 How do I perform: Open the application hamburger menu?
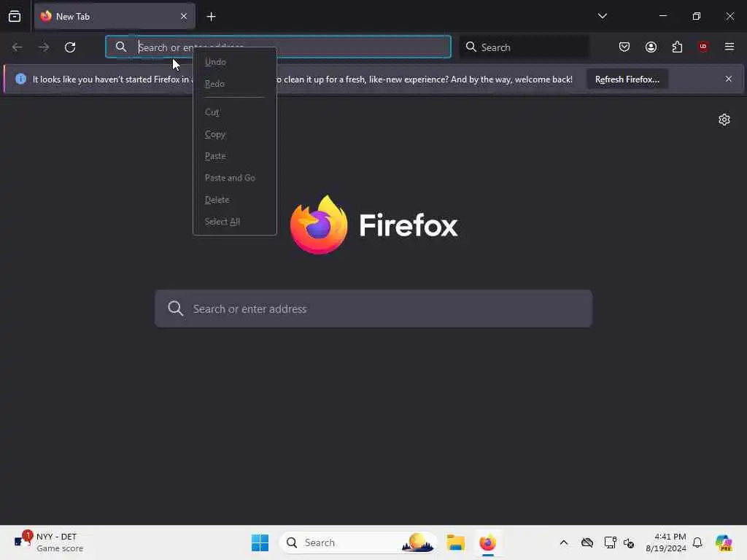point(729,47)
